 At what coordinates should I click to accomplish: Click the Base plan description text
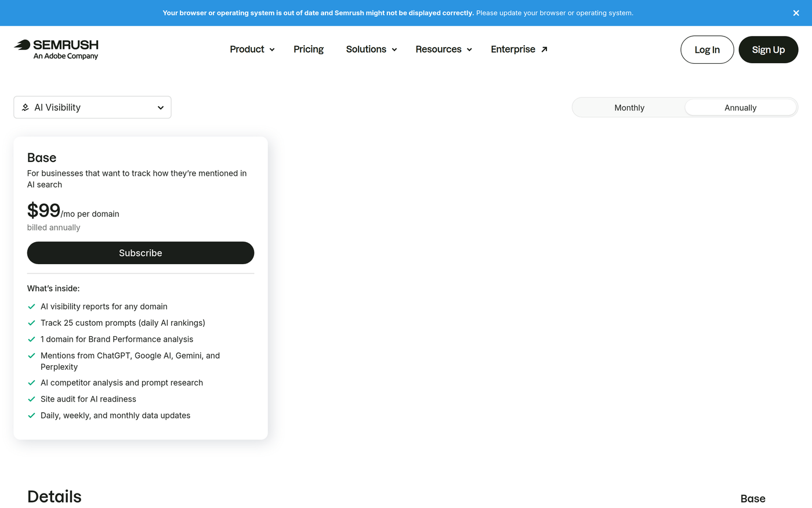pos(137,179)
